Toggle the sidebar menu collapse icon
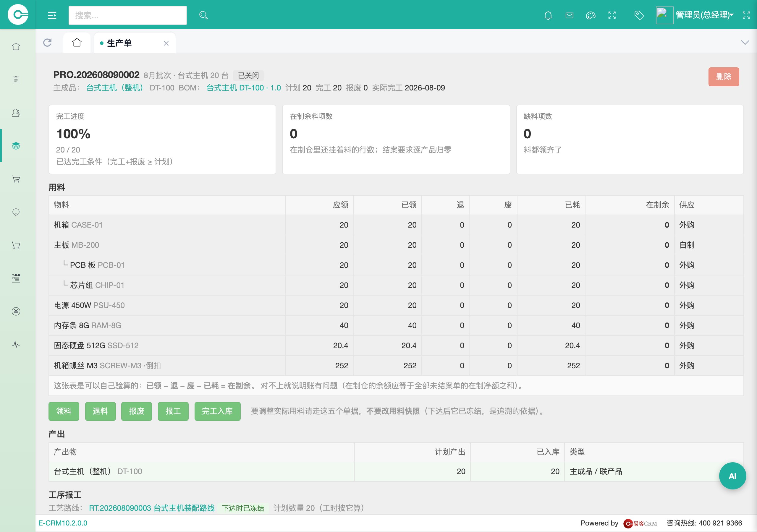 tap(52, 15)
